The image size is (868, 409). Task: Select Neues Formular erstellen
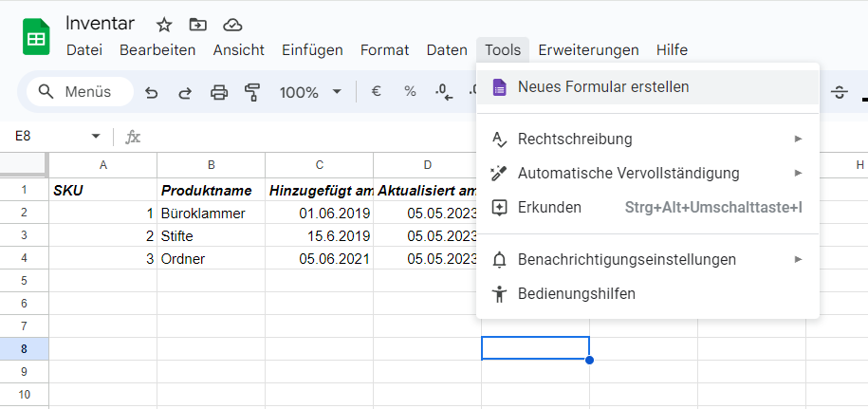[x=603, y=87]
